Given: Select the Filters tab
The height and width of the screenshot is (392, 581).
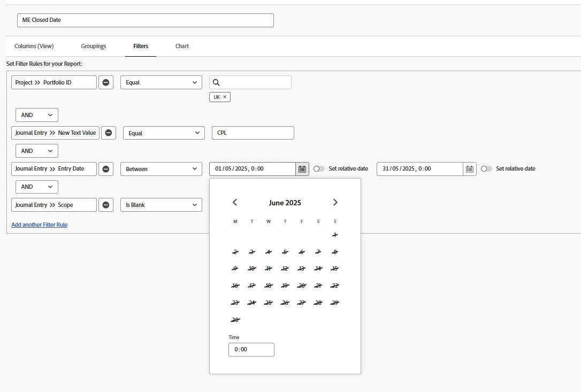Looking at the screenshot, I should 141,46.
